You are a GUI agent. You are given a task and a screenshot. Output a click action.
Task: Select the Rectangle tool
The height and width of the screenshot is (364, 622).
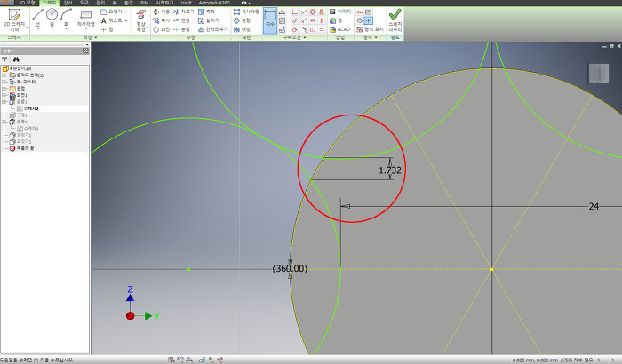click(x=85, y=19)
